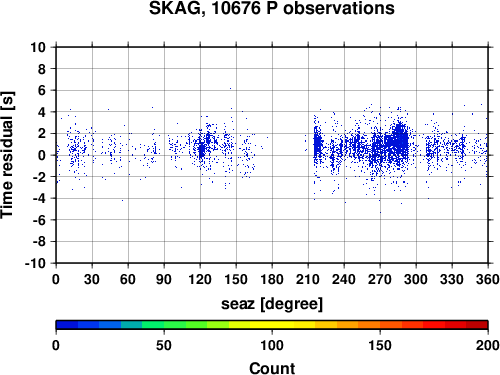The width and height of the screenshot is (500, 375).
Task: Click the y-axis tick label 10
Action: 38,47
